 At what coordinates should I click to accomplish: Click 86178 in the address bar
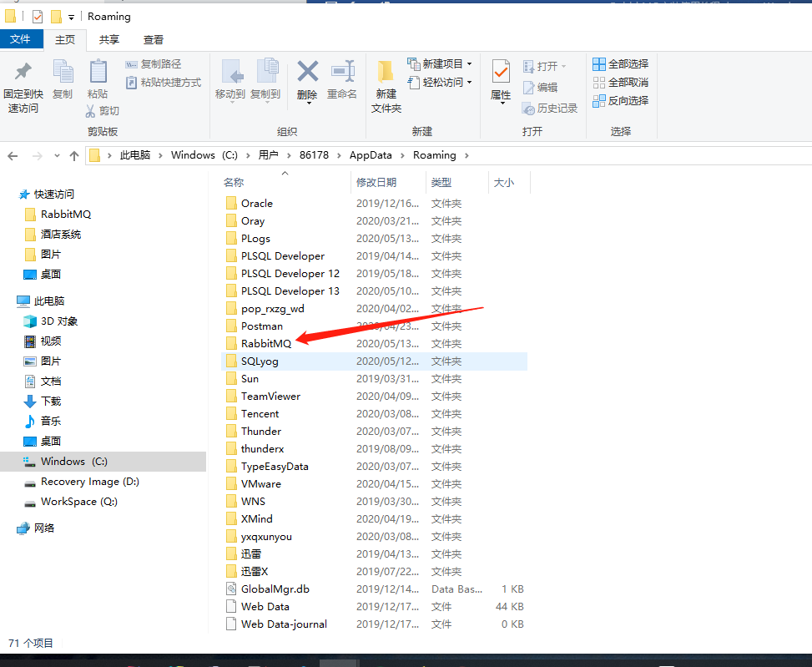[x=314, y=155]
